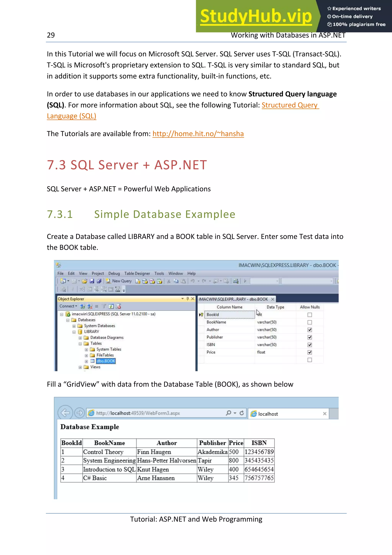Viewport: 392px width, 555px height.
Task: Open the Window Position dropdown in Object Explorer
Action: (182, 299)
